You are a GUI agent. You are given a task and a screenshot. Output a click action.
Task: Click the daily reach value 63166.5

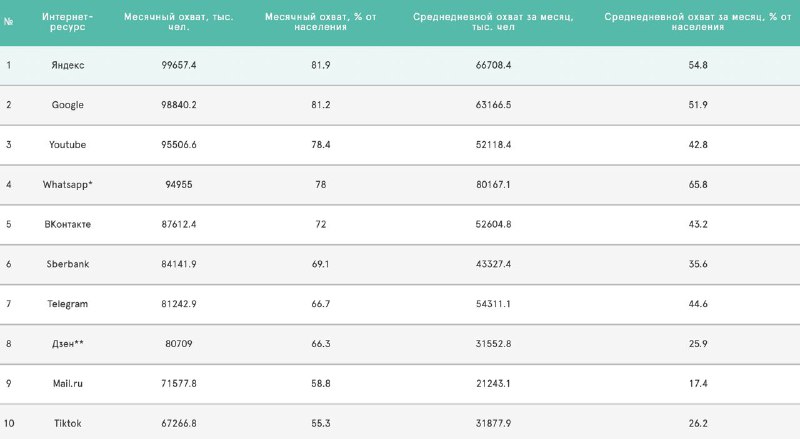[x=493, y=105]
